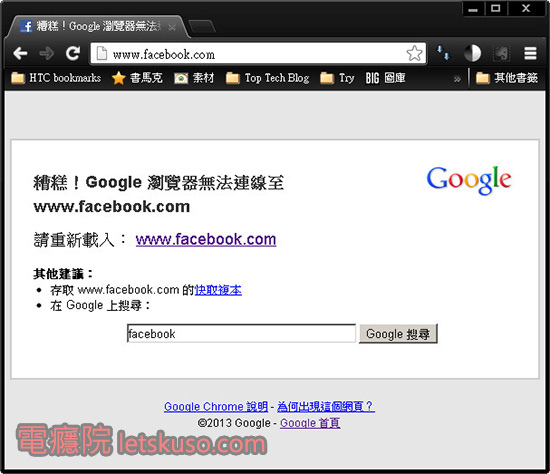Open the 其他書籤 folder
This screenshot has height=474, width=550.
pyautogui.click(x=507, y=78)
